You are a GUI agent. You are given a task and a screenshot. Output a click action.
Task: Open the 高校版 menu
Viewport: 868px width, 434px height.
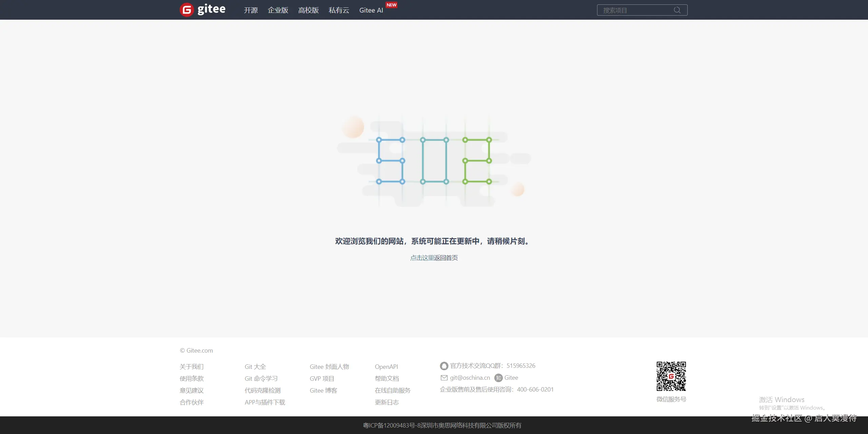click(x=308, y=10)
